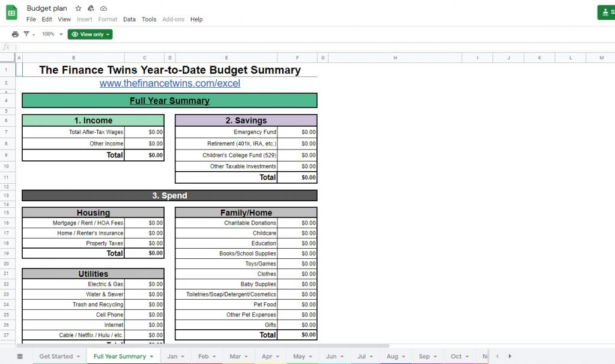
Task: Open the All Sheets menu icon
Action: pyautogui.click(x=20, y=356)
